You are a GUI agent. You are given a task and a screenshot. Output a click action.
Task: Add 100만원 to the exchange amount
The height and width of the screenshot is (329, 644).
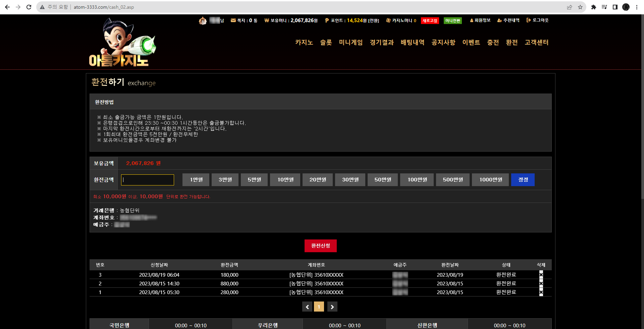(x=417, y=180)
